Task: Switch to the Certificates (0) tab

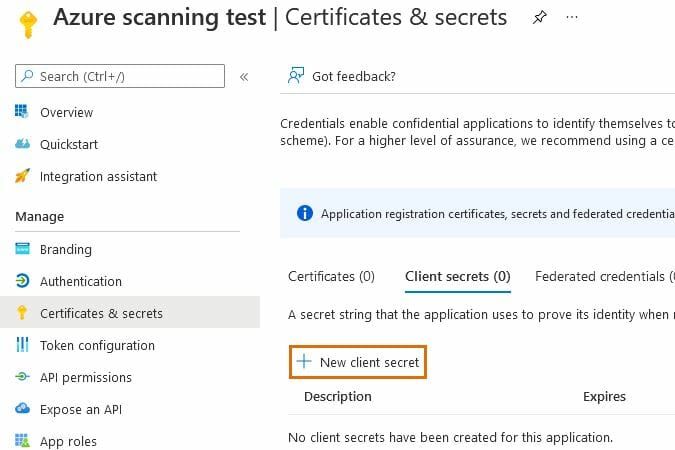Action: pos(331,276)
